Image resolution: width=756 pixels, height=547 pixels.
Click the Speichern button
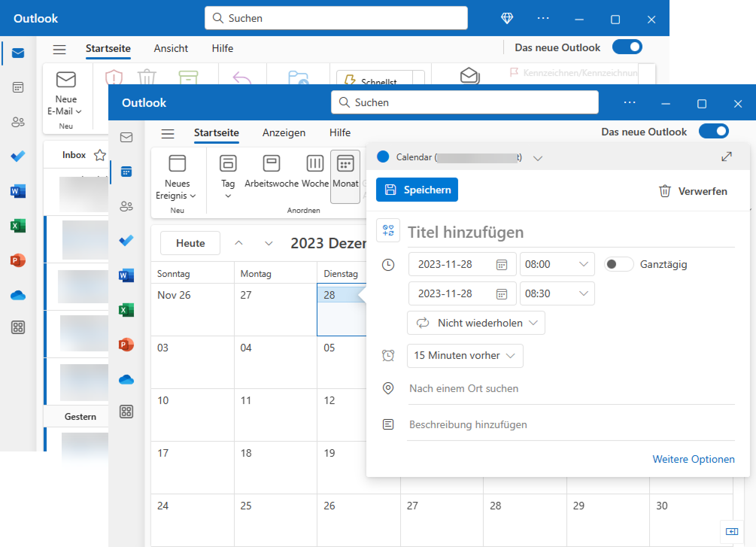417,190
